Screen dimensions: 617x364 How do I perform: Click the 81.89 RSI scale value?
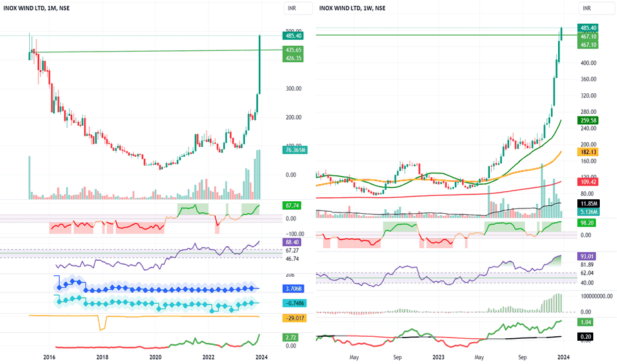coord(587,265)
